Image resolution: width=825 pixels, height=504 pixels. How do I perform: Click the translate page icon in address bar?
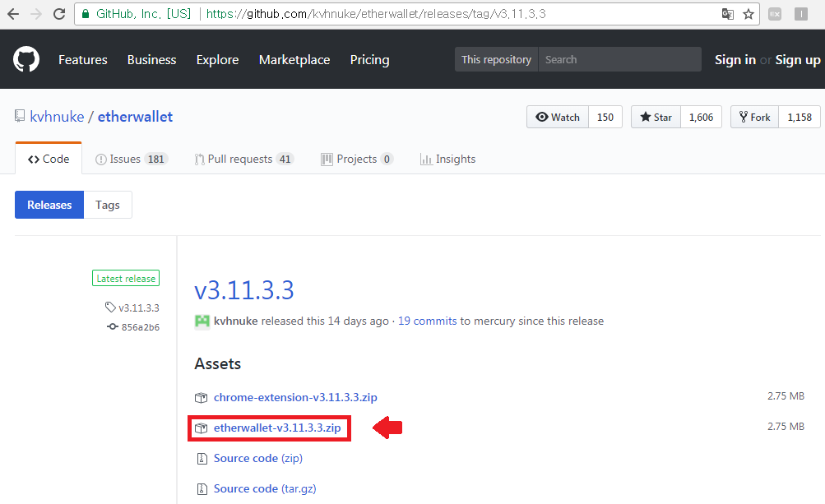(x=728, y=14)
